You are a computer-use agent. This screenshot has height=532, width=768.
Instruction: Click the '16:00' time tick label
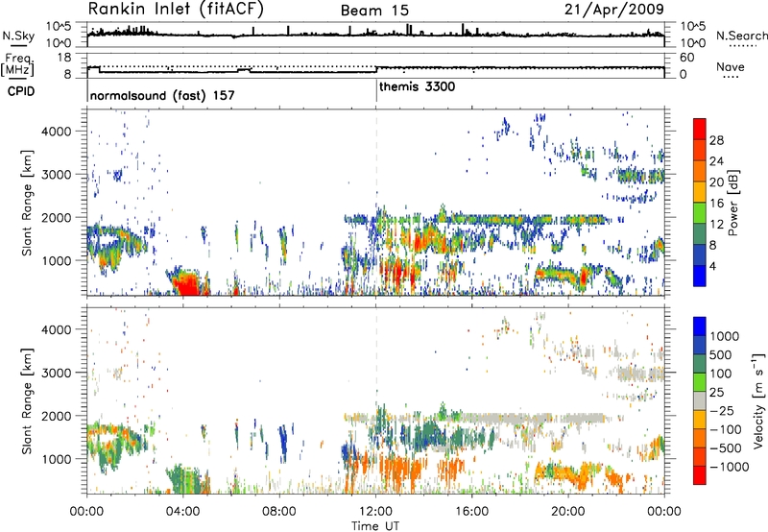click(472, 512)
